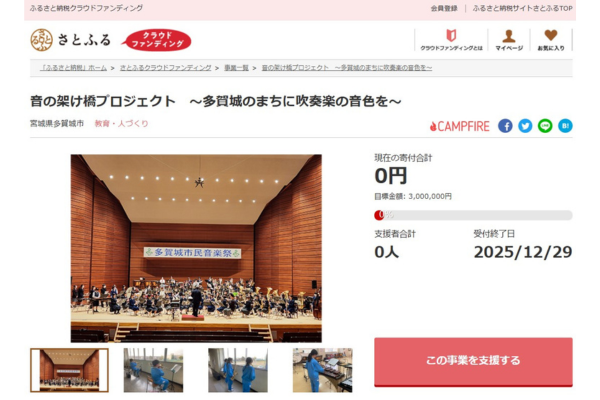The height and width of the screenshot is (400, 600).
Task: Open 事業一覧 breadcrumb link
Action: [236, 68]
